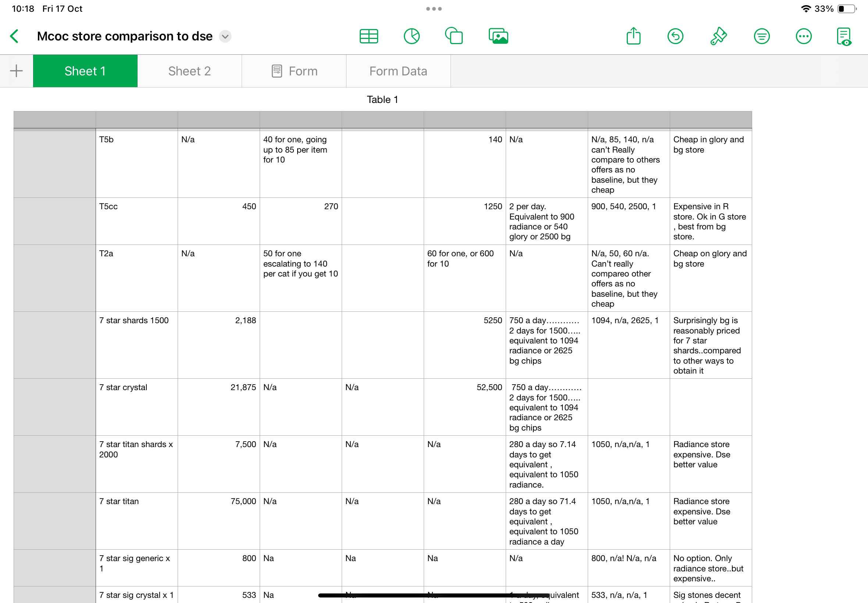Screen dimensions: 868x603
Task: Add a new sheet with plus
Action: [x=16, y=71]
